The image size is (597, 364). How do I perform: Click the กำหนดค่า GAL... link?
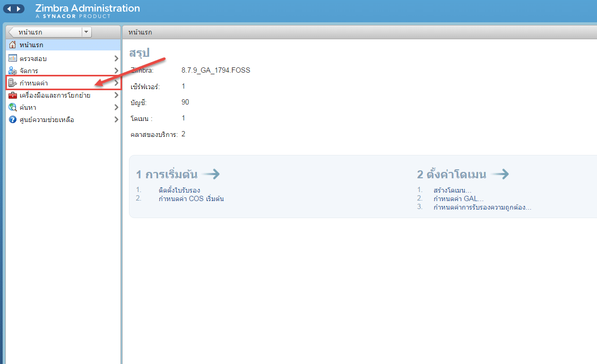(458, 199)
